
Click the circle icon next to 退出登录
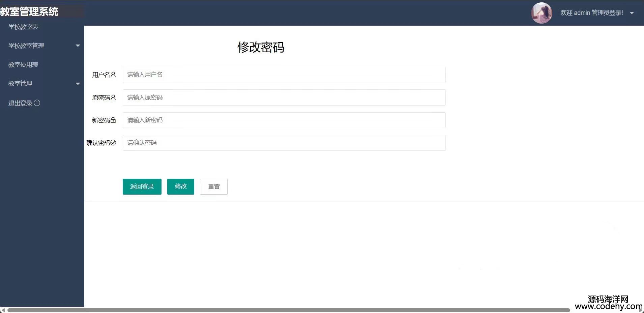pos(37,103)
